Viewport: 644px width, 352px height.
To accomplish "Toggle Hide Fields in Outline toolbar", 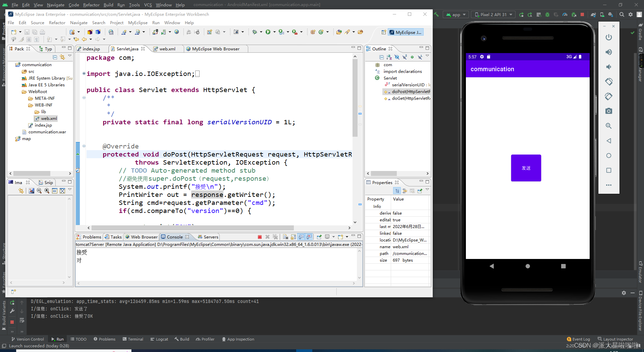I will 397,57.
